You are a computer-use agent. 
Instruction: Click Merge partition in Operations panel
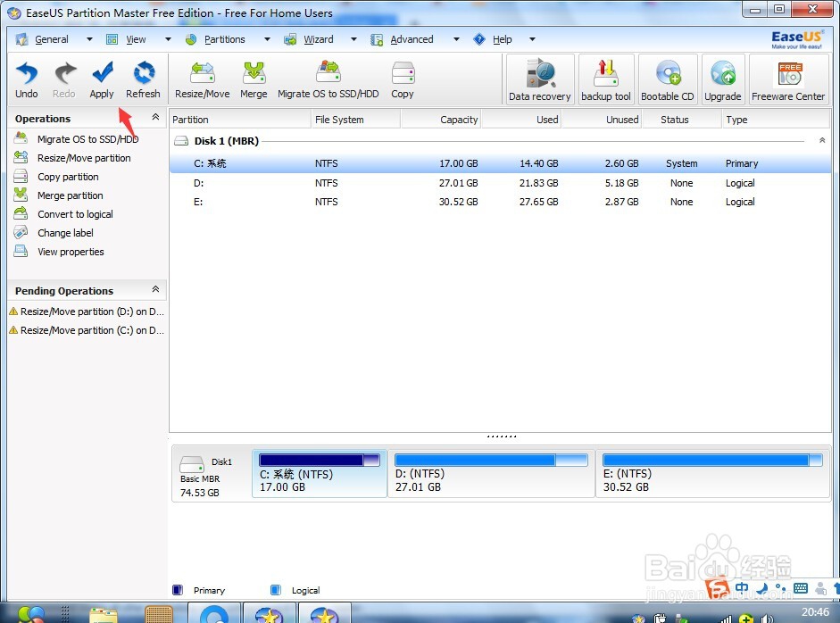tap(70, 195)
